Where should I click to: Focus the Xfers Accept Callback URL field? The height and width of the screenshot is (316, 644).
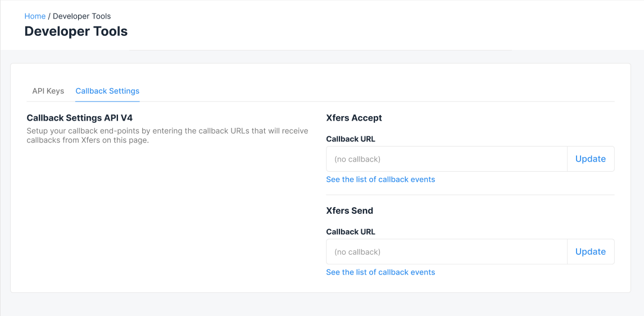[446, 159]
